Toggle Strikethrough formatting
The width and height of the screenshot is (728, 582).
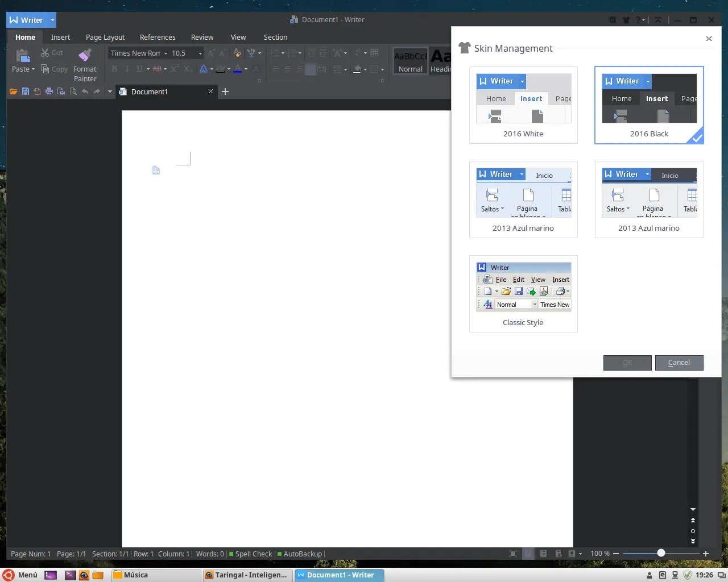(x=157, y=69)
